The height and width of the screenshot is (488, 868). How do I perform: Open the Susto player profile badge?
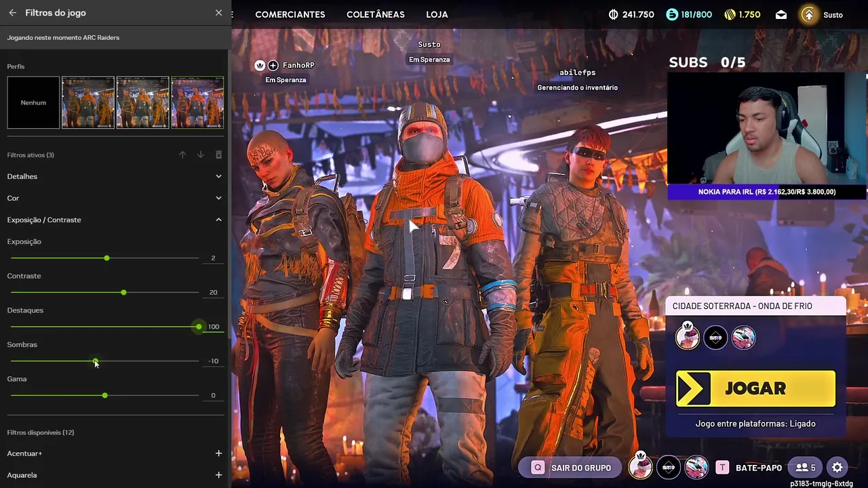click(x=809, y=14)
